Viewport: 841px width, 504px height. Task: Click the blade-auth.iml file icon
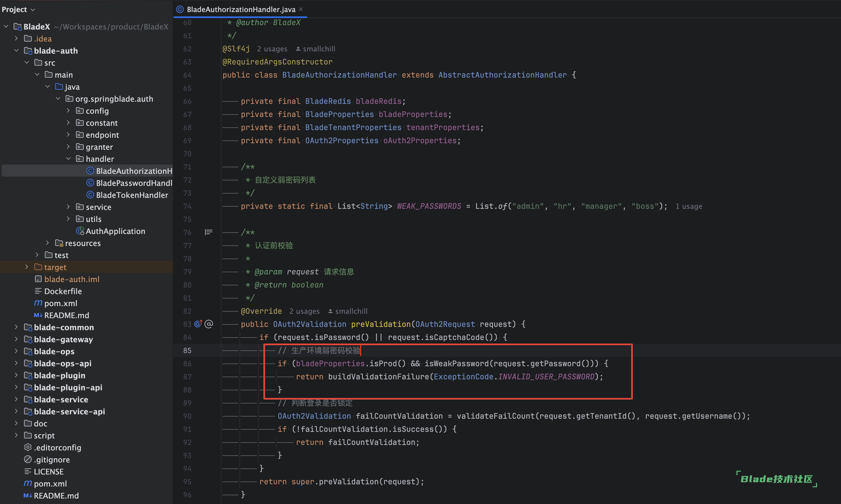[38, 279]
